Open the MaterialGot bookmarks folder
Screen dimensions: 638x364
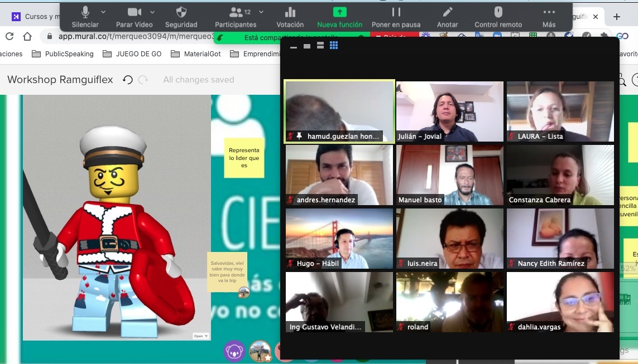pyautogui.click(x=196, y=54)
